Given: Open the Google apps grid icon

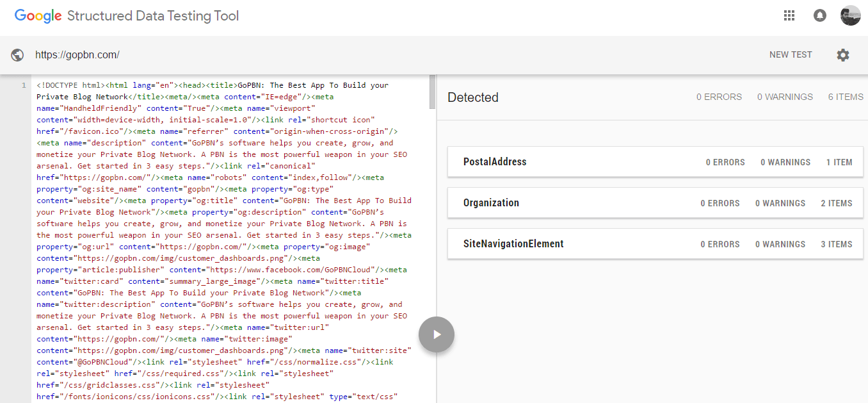Looking at the screenshot, I should pos(789,15).
